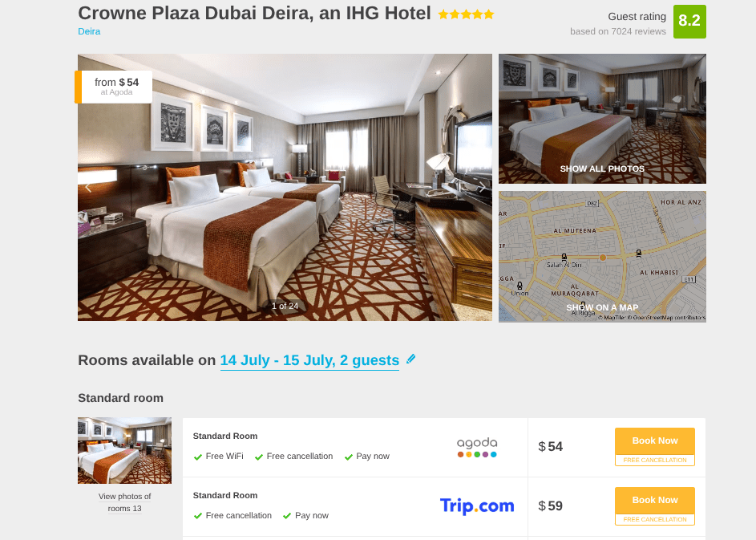
Task: Click the Free cancellation label under Agoda button
Action: (x=655, y=460)
